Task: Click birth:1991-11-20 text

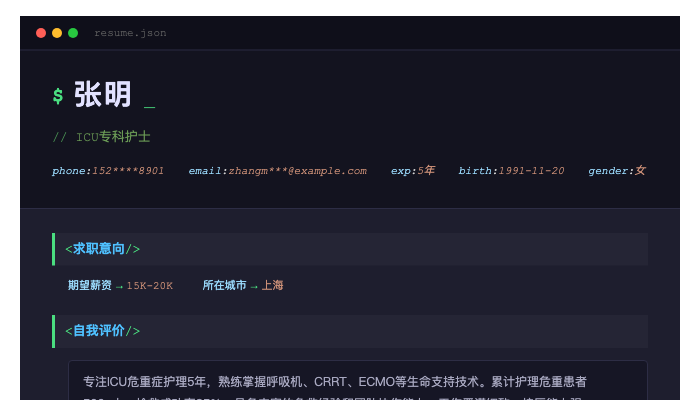Action: 512,171
